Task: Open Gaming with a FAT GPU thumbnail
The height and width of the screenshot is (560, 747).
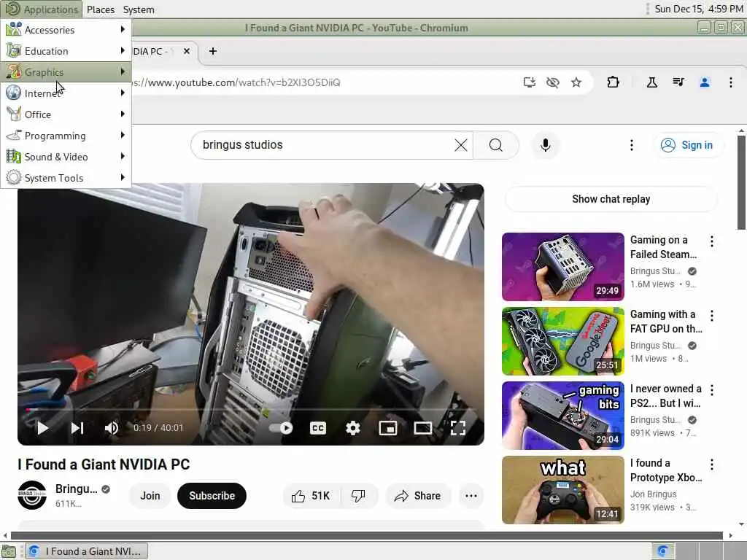Action: tap(562, 341)
